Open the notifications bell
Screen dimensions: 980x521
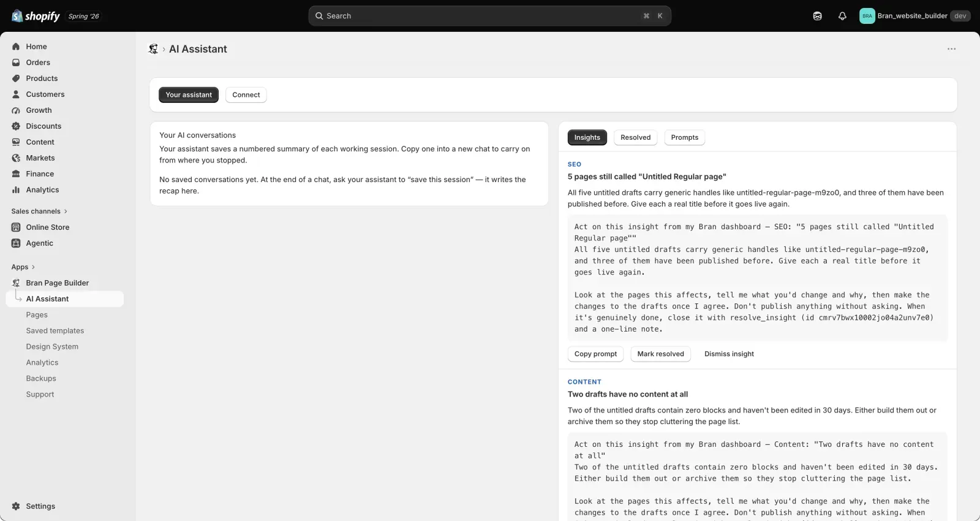click(842, 16)
